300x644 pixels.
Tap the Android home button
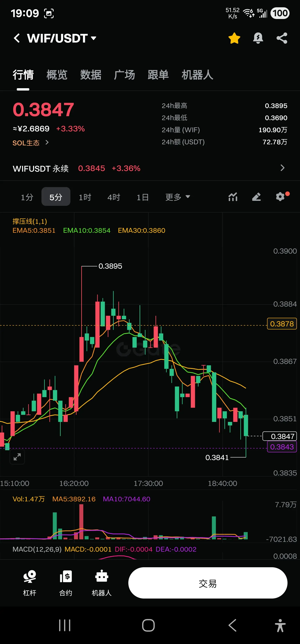point(148,625)
